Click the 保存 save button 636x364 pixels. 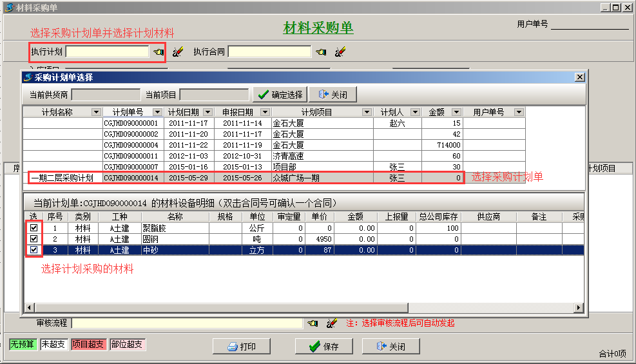pos(323,346)
